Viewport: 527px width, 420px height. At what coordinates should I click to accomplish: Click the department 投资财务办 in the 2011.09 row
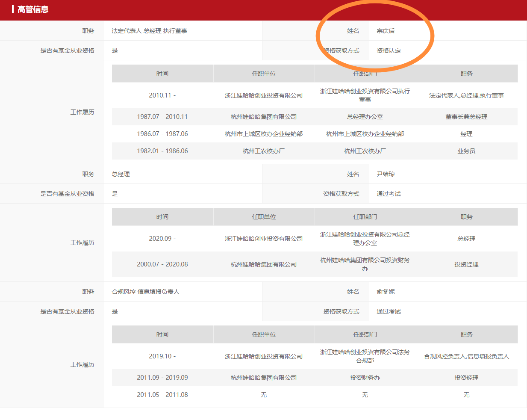tap(365, 378)
